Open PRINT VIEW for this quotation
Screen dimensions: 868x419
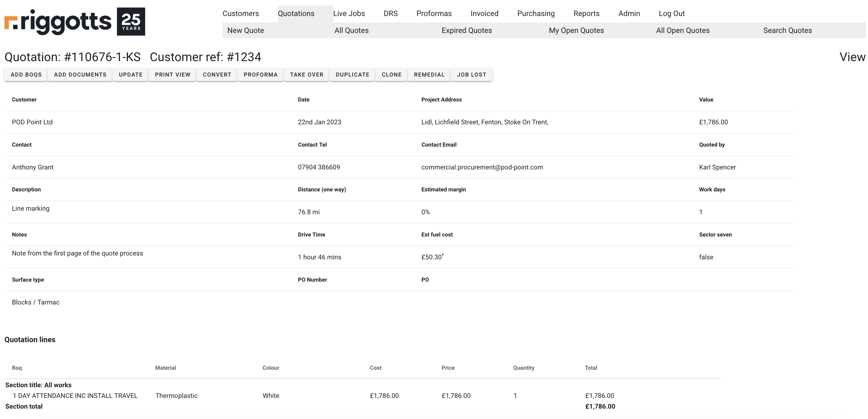pos(172,74)
